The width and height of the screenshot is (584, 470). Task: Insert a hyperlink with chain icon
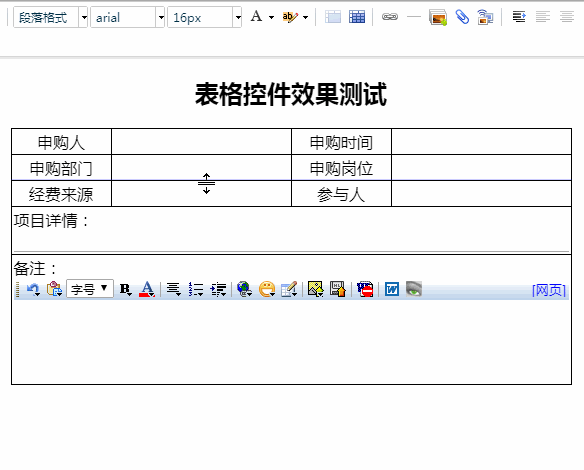(390, 17)
